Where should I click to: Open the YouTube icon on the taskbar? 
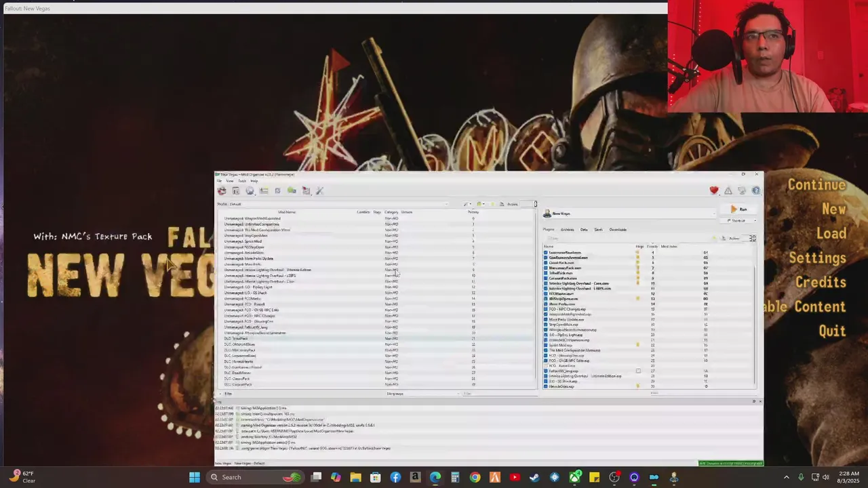pyautogui.click(x=515, y=477)
